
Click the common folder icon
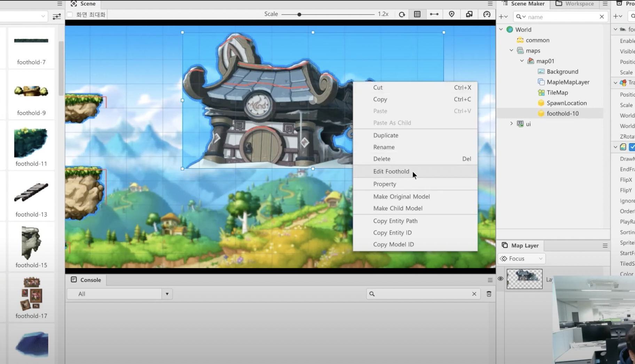click(520, 40)
